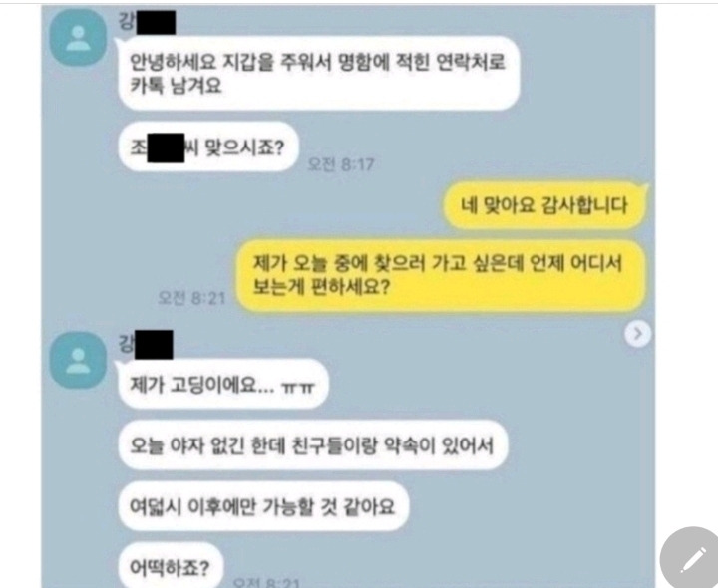
Task: Click the black censor box inside 맞으시죠 message
Action: click(x=166, y=147)
